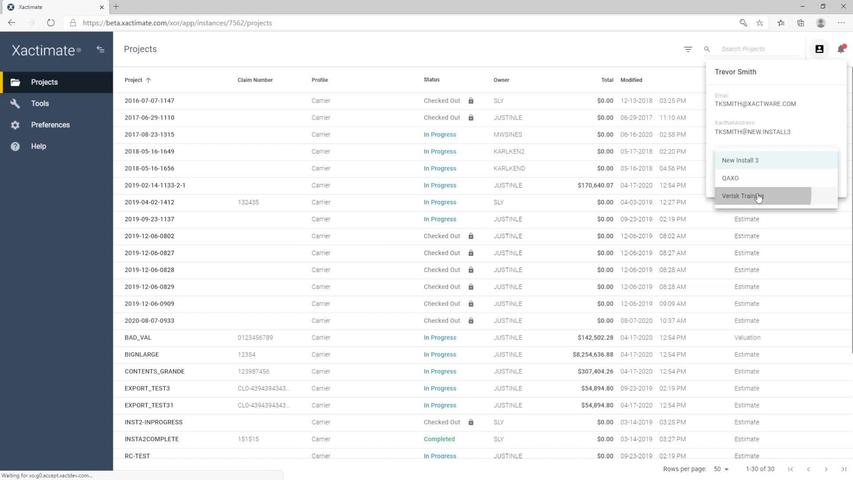The height and width of the screenshot is (480, 853).
Task: Open the user account profile icon
Action: (x=819, y=49)
